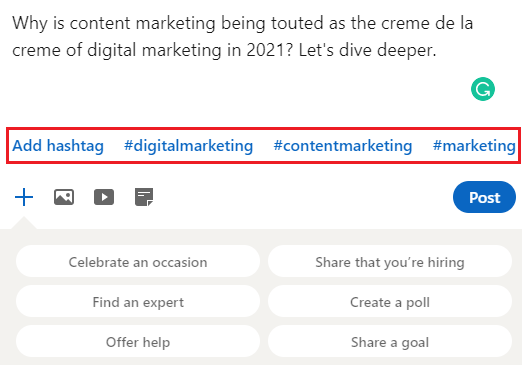Add a photo using the image icon
The height and width of the screenshot is (365, 522).
pos(64,197)
